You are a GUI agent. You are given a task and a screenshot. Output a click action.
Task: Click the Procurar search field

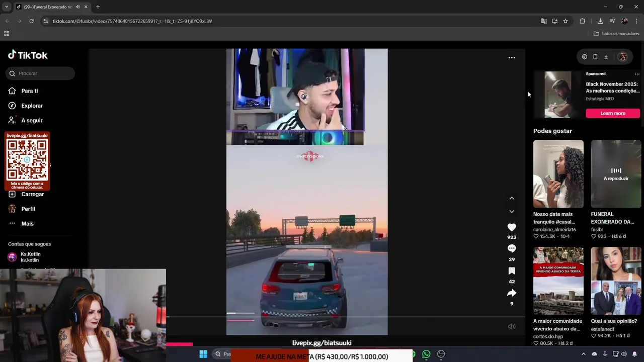point(41,73)
